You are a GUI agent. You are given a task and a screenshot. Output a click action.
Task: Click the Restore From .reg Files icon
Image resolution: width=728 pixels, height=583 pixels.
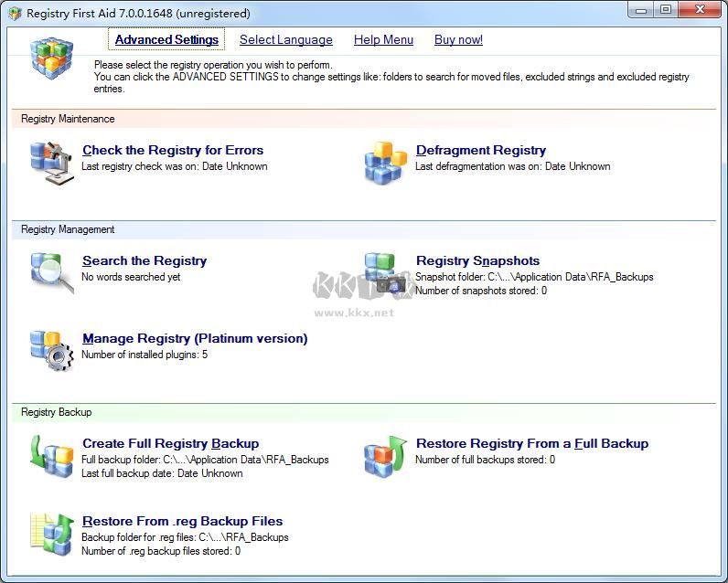[x=51, y=534]
